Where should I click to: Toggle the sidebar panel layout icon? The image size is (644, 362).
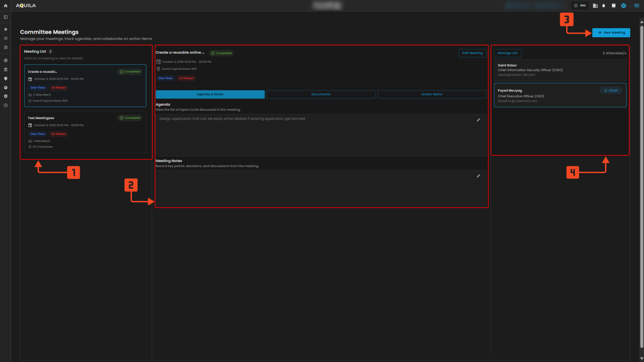[x=5, y=17]
